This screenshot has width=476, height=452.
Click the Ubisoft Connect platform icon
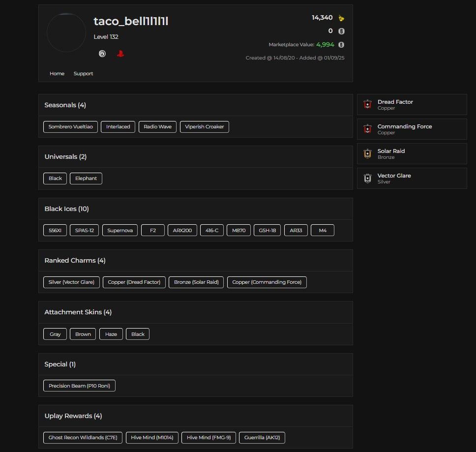click(102, 54)
